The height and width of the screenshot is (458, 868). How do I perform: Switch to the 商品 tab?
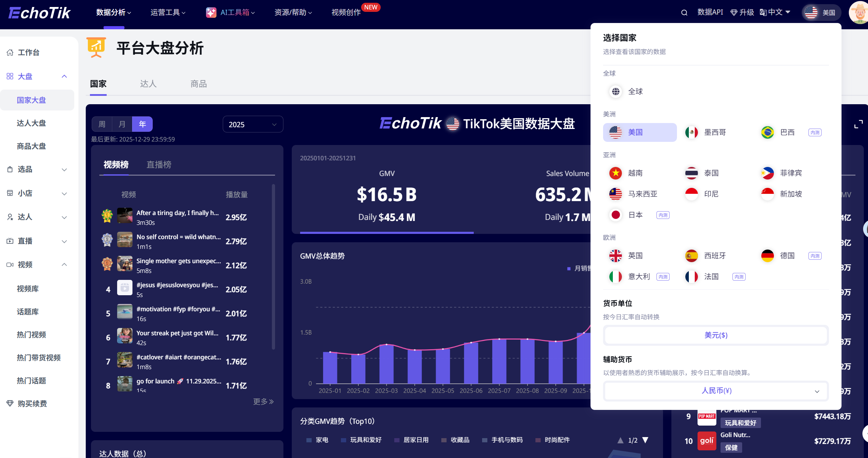tap(199, 84)
